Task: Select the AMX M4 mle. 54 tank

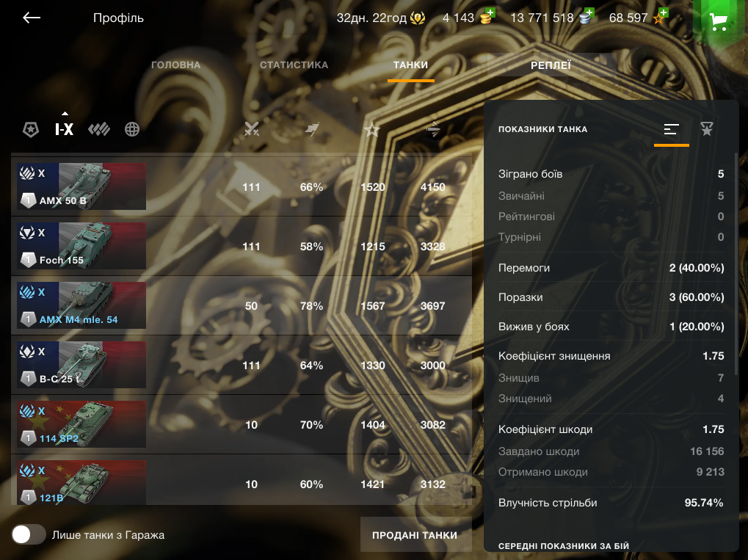Action: (x=242, y=306)
